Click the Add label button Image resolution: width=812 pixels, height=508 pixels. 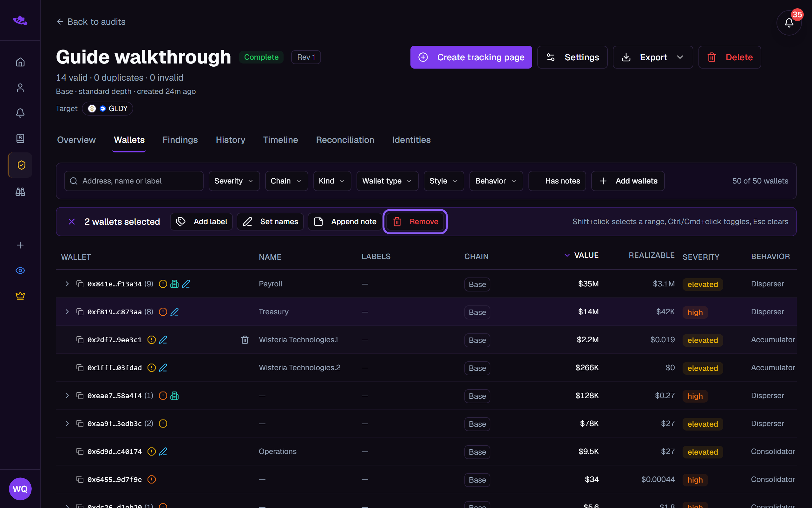tap(201, 222)
